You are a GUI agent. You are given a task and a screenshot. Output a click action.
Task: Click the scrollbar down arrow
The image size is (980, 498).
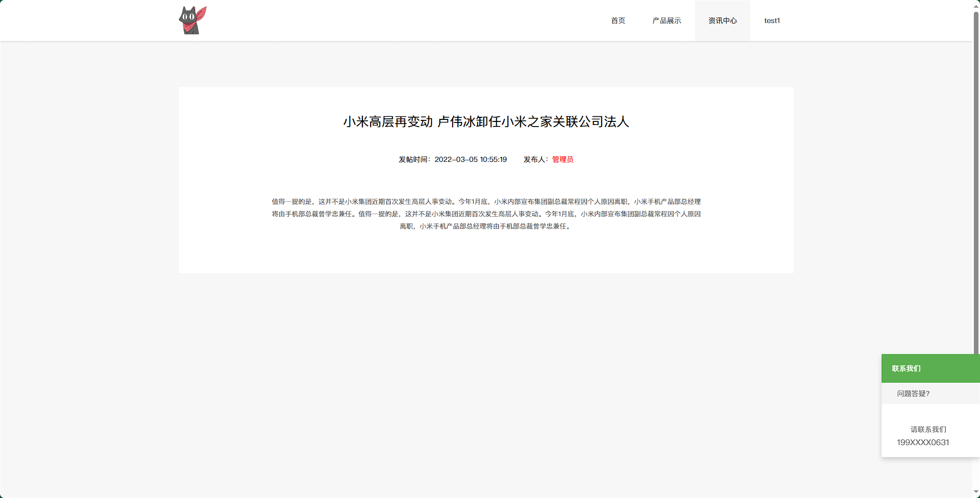[x=976, y=492]
